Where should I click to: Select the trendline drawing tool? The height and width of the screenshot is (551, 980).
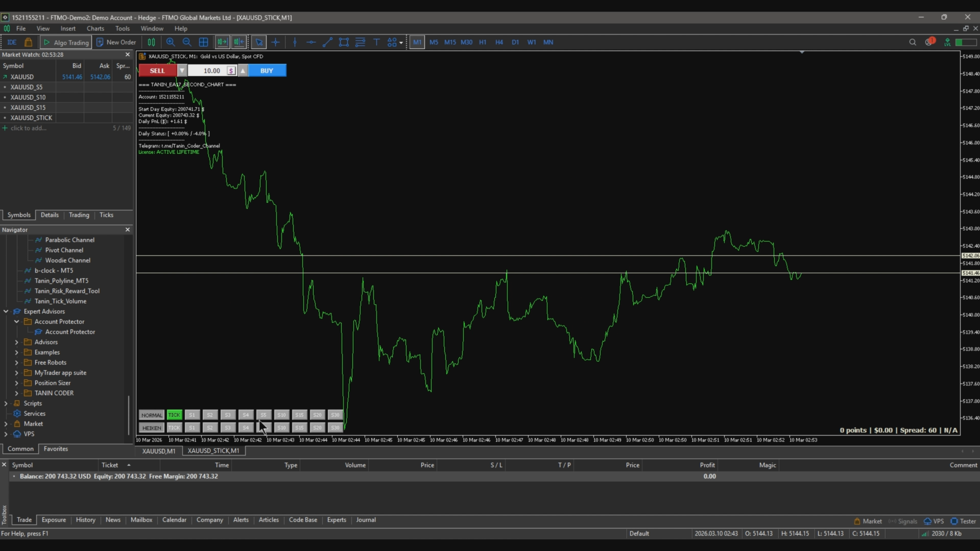(x=327, y=42)
